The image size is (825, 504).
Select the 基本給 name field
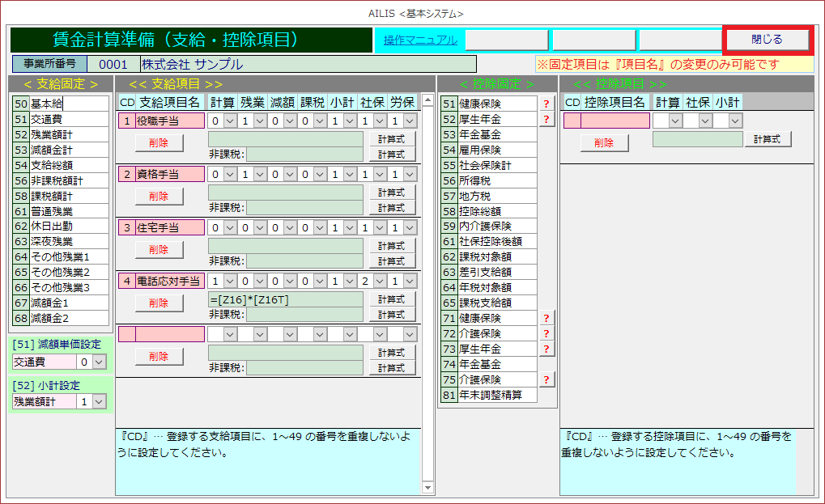coord(69,104)
